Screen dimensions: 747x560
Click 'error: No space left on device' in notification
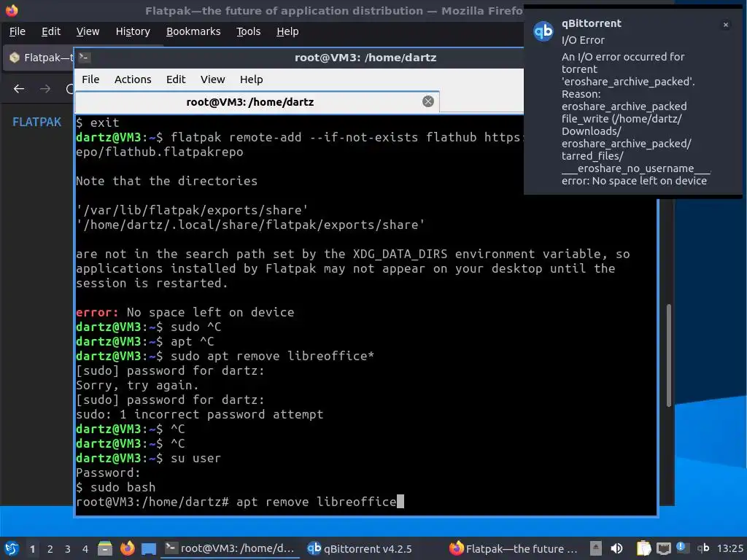click(x=634, y=181)
